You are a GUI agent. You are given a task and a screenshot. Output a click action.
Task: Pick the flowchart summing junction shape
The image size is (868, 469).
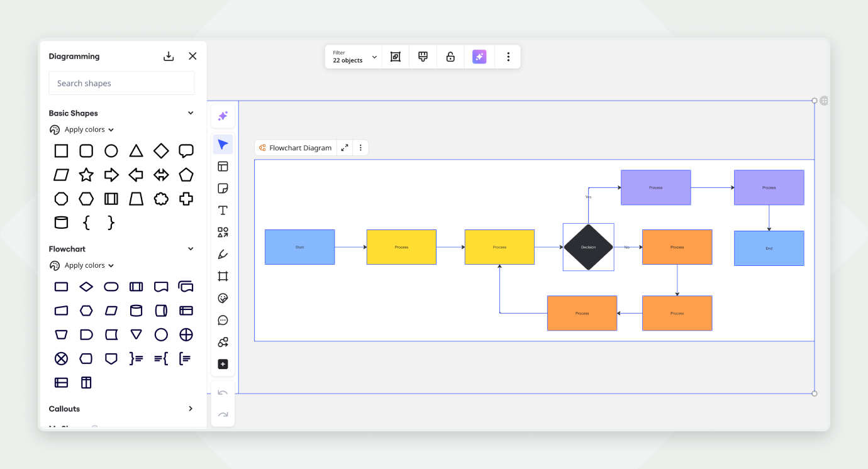(61, 358)
